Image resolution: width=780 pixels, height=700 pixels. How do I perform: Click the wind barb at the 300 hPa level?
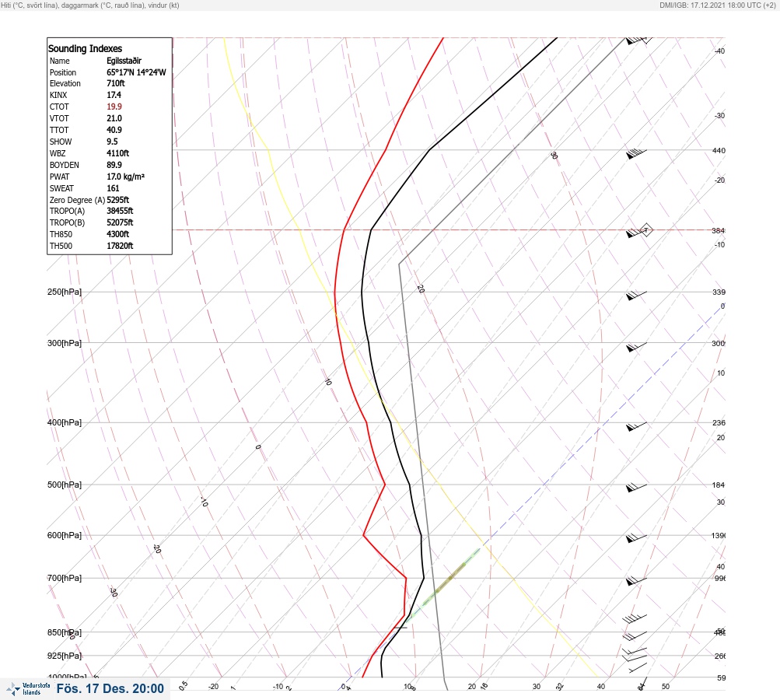pyautogui.click(x=636, y=347)
